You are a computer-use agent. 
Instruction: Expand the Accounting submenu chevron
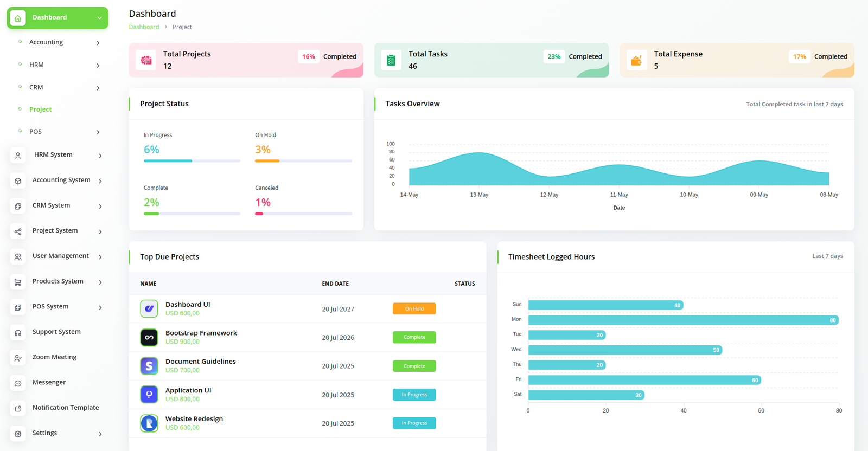pyautogui.click(x=98, y=43)
